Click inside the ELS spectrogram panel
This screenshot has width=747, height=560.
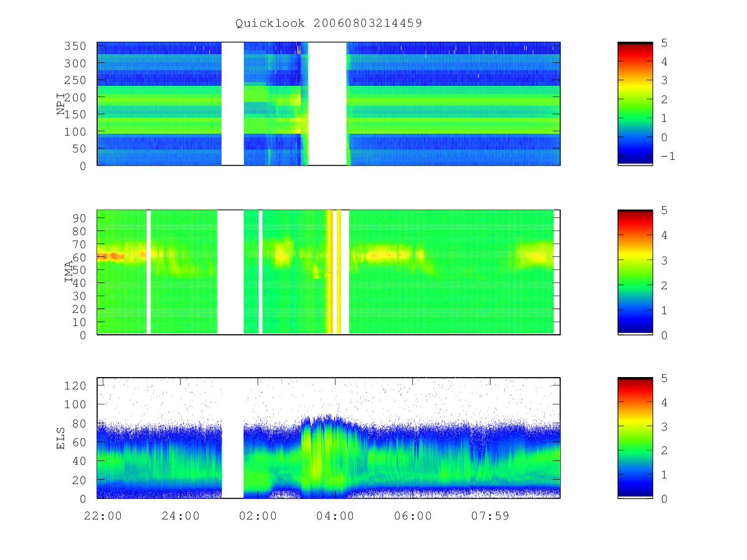329,437
